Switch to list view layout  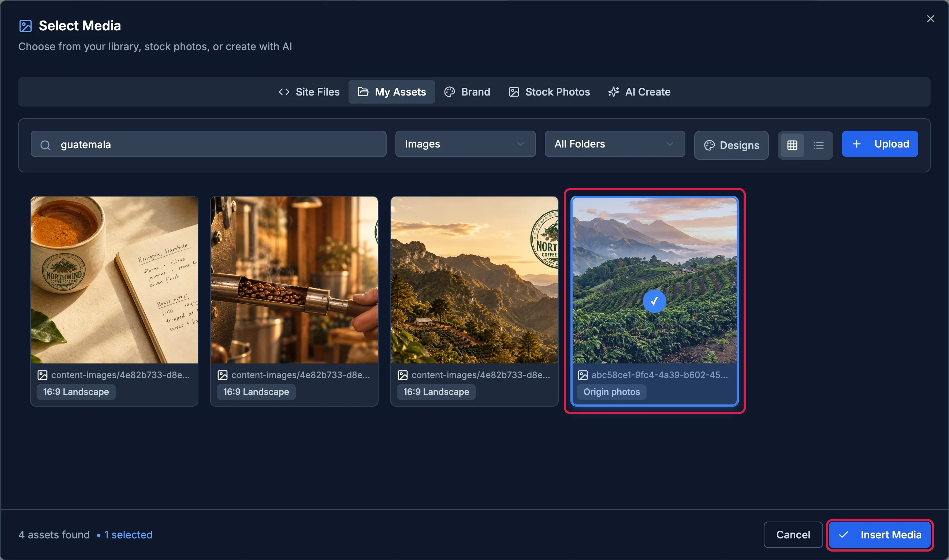click(818, 145)
